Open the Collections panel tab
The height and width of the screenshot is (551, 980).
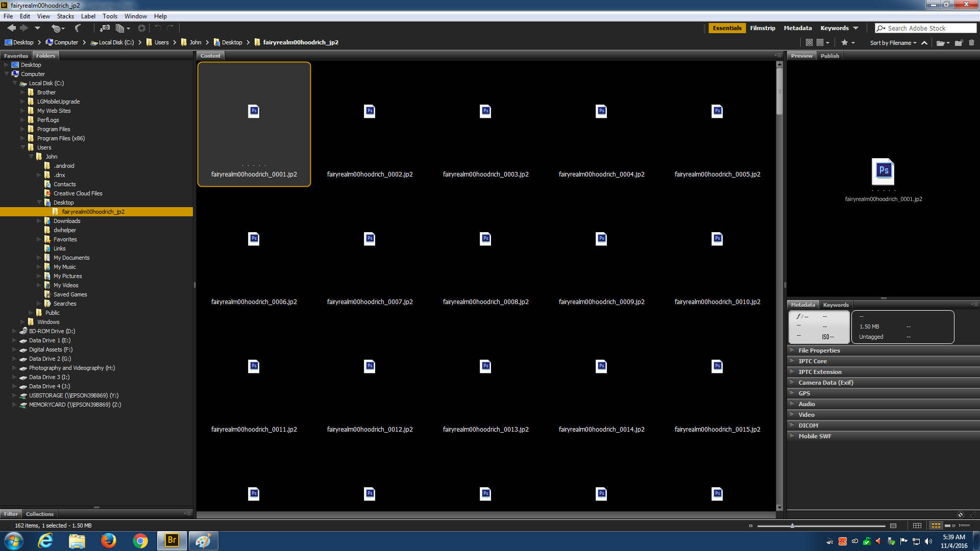(x=39, y=514)
